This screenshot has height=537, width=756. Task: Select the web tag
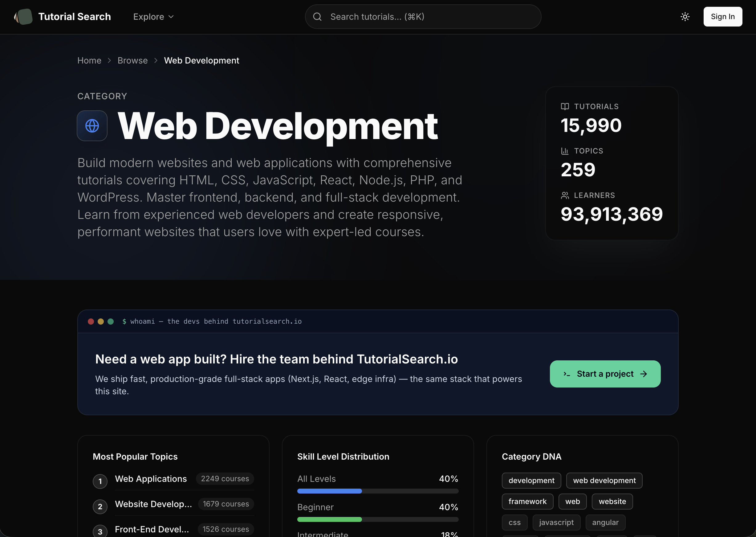(572, 502)
